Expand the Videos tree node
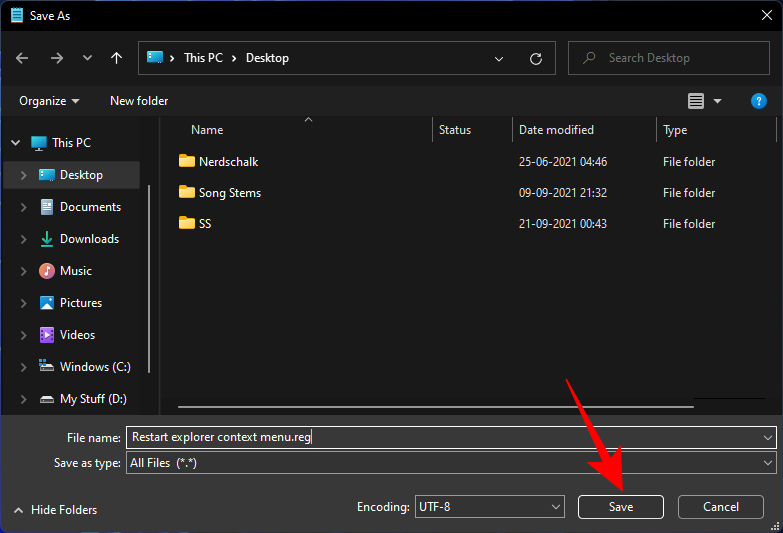The height and width of the screenshot is (533, 783). [23, 335]
